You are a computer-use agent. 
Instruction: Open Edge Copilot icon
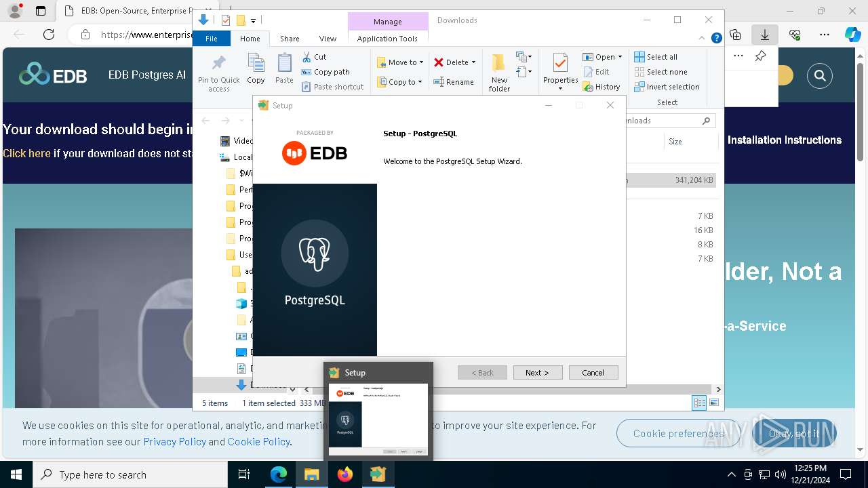point(852,35)
